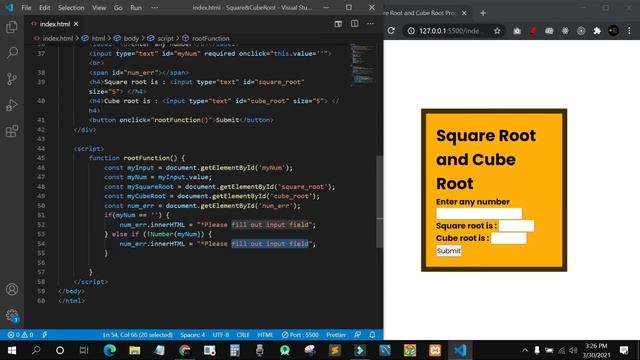Click the open preview icon in editor toolbar
Screen dimensions: 640x360
[338, 24]
